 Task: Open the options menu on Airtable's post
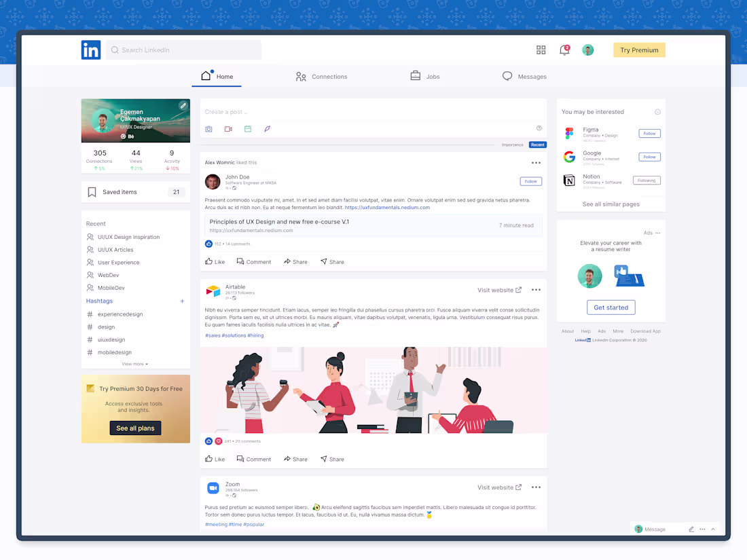pyautogui.click(x=536, y=288)
